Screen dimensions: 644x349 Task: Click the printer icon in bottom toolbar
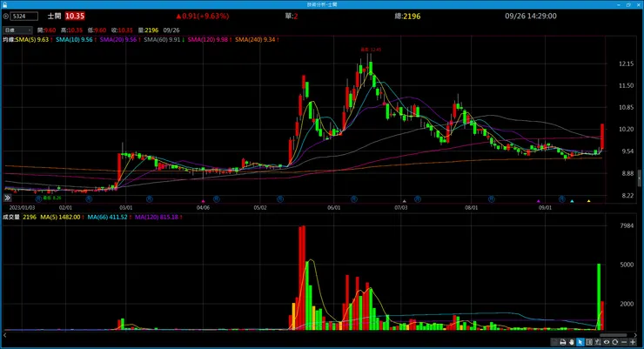tap(563, 342)
